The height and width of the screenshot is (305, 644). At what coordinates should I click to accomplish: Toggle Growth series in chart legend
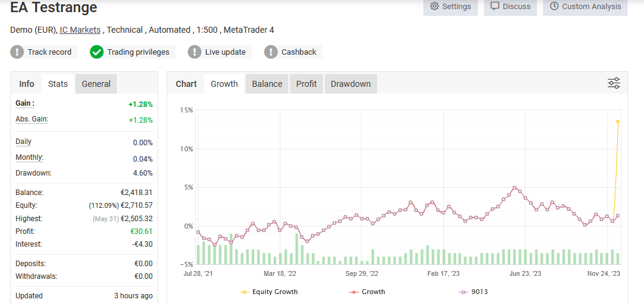pos(367,292)
